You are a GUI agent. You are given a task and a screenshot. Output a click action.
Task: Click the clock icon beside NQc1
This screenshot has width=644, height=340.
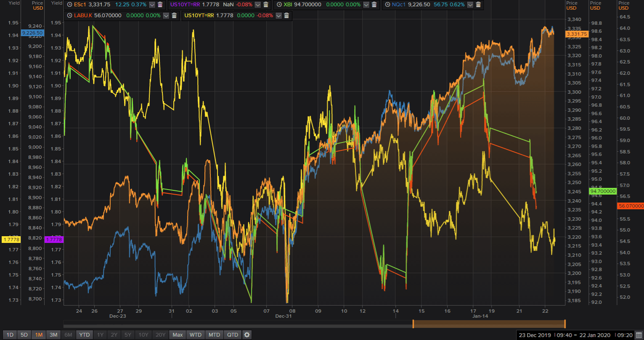387,5
